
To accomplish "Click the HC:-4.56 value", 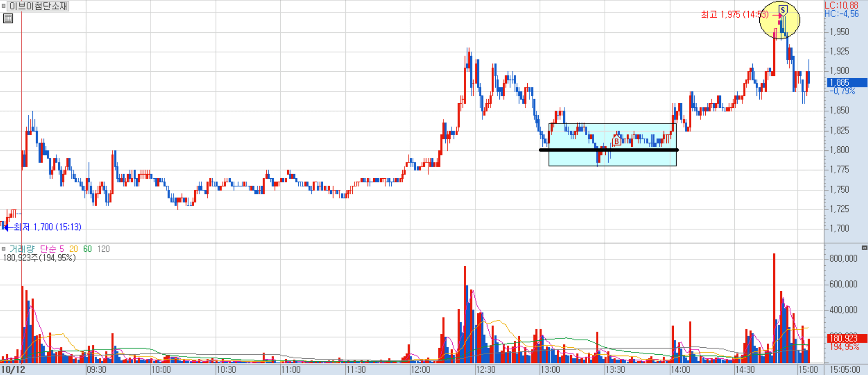I will click(841, 14).
